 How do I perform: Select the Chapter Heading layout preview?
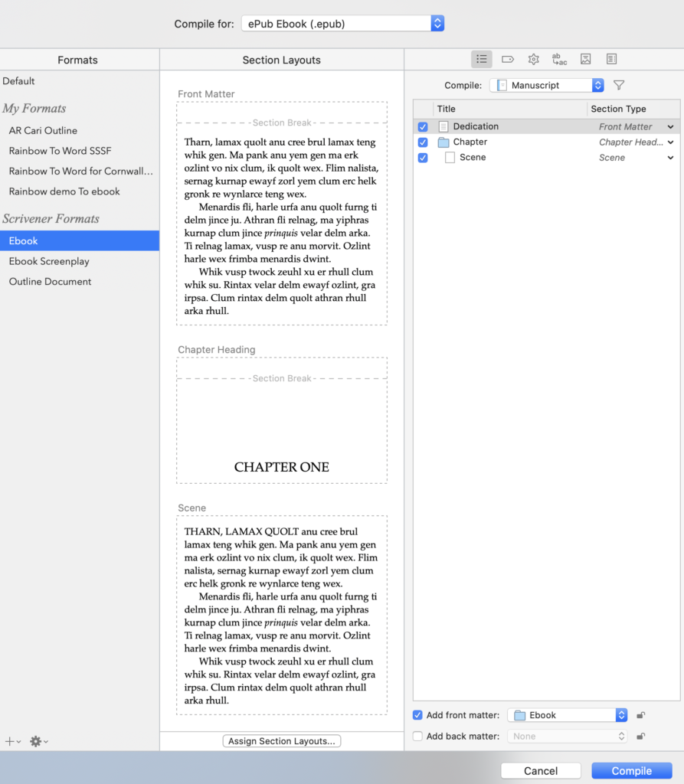(x=281, y=420)
